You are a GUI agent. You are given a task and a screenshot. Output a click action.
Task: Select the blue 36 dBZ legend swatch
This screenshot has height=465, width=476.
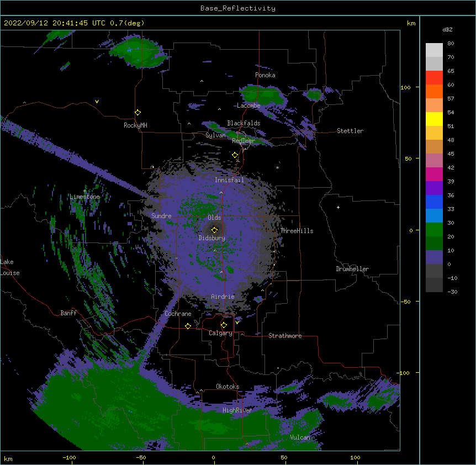click(434, 202)
